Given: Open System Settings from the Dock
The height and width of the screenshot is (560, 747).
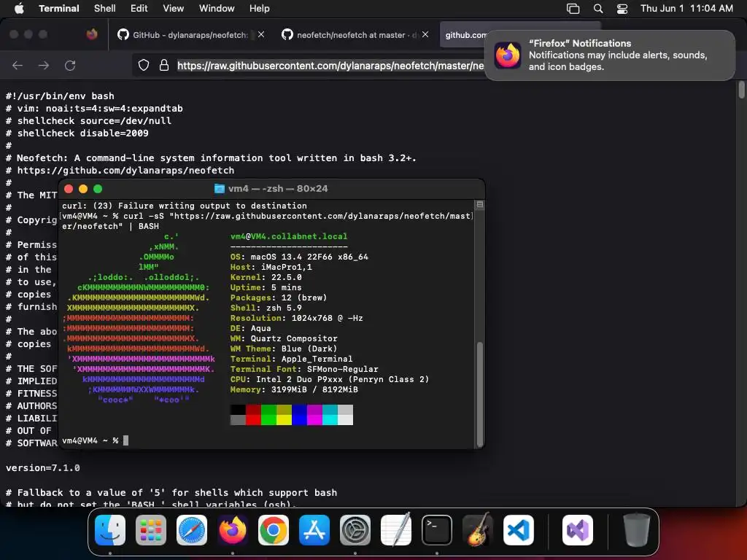Looking at the screenshot, I should pyautogui.click(x=355, y=530).
